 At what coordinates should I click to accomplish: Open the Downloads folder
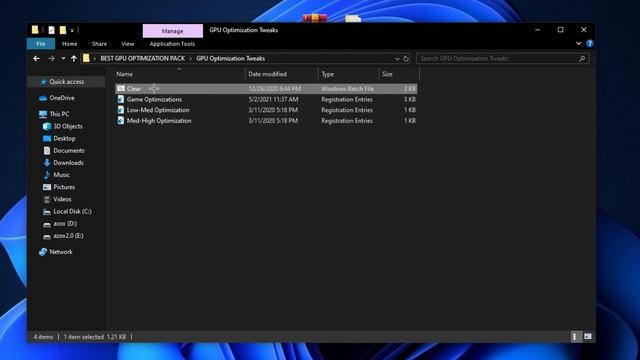(x=68, y=163)
